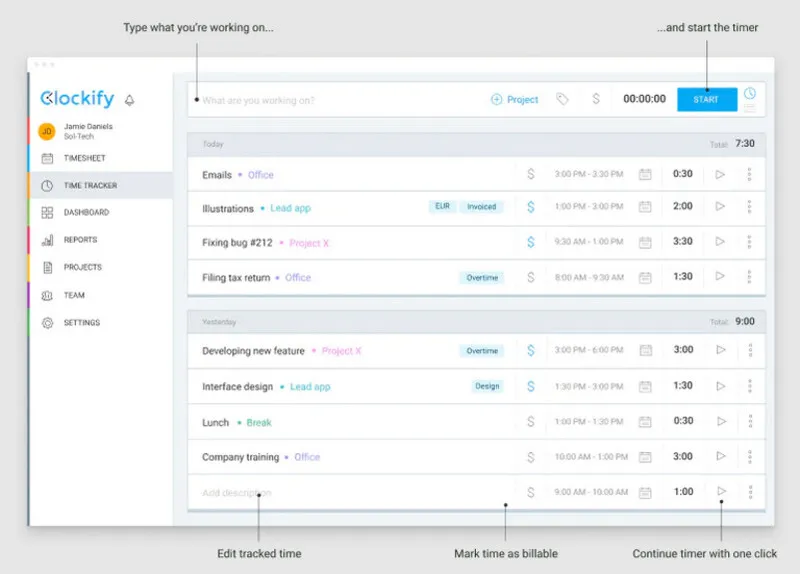This screenshot has width=800, height=574.
Task: Open calendar icon for Lunch entry
Action: (x=645, y=421)
